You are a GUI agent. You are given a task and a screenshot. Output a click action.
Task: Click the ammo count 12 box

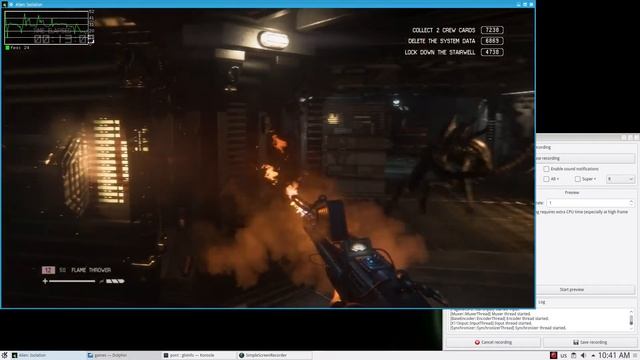coord(48,270)
